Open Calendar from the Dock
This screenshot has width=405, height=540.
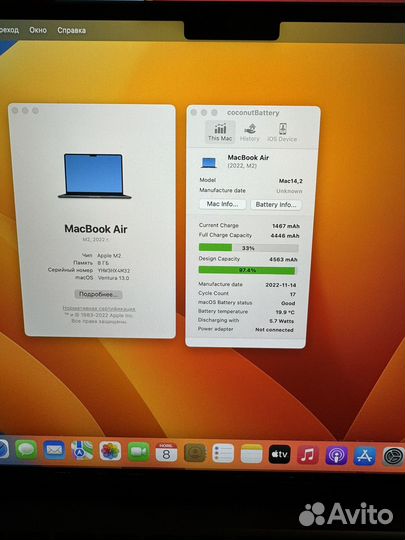[166, 452]
